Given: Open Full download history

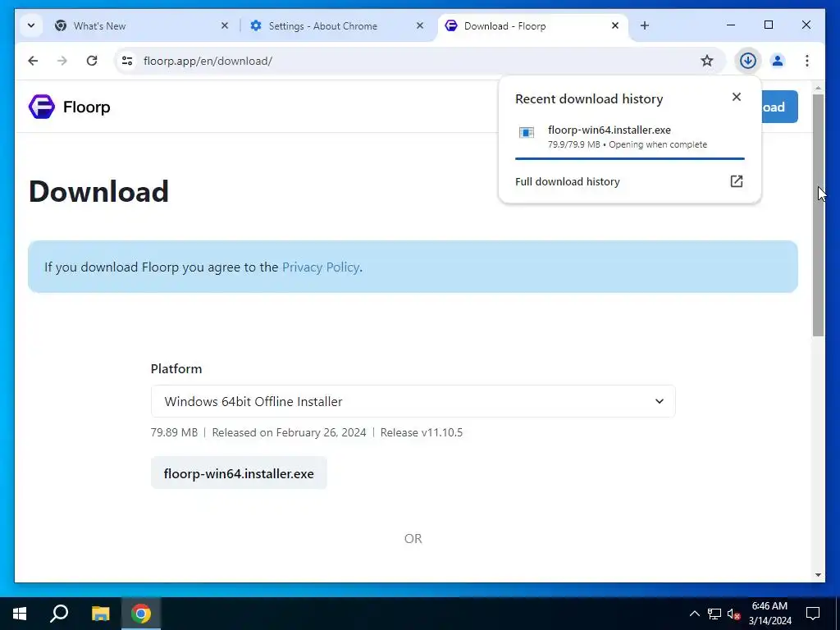Looking at the screenshot, I should (629, 181).
